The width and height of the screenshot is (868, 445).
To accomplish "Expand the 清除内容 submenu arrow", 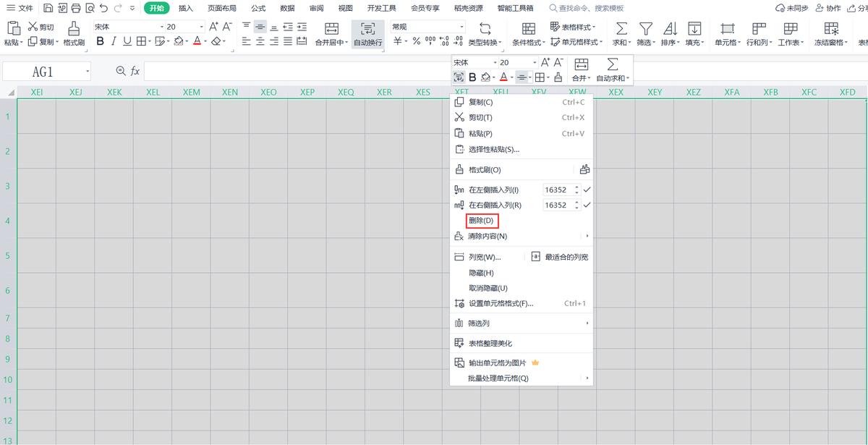I will (586, 235).
